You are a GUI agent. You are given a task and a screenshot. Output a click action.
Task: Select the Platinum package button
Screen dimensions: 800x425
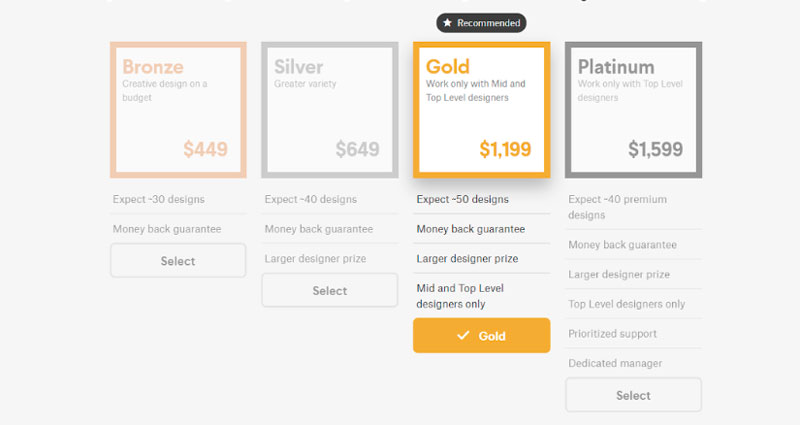click(x=633, y=395)
